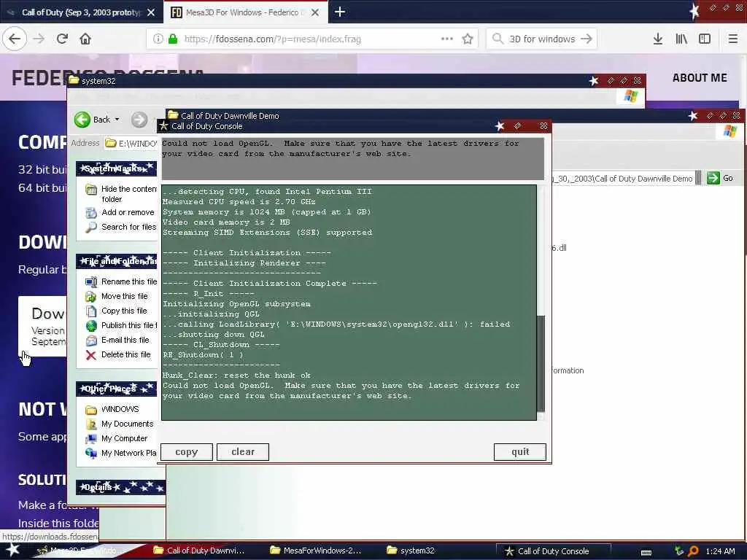Expand the Details panel header
The width and height of the screenshot is (747, 560).
(x=120, y=487)
